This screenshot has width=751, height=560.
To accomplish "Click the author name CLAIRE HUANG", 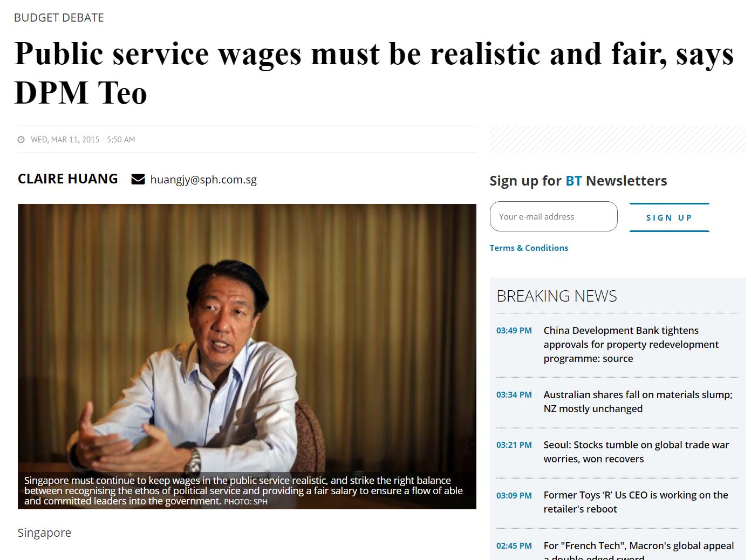I will point(68,179).
